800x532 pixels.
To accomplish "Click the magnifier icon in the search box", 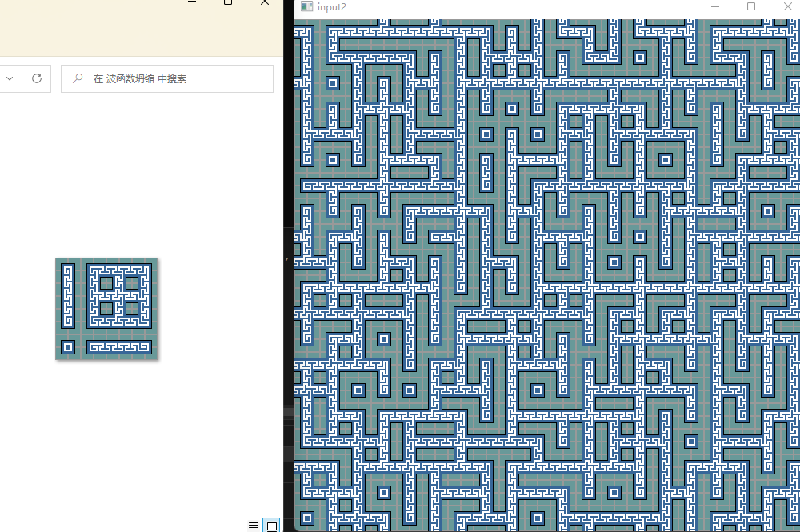I will (78, 78).
